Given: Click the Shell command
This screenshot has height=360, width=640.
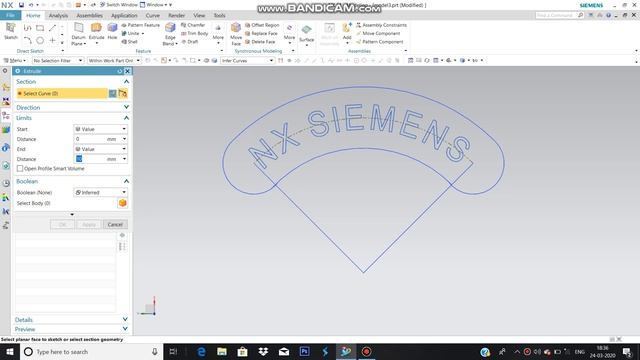Looking at the screenshot, I should 129,42.
